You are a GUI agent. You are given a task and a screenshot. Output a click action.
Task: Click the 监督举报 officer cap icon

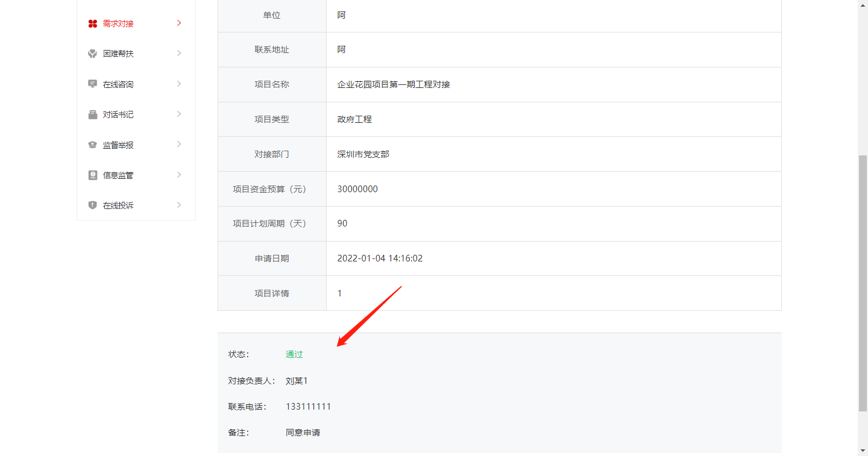coord(92,145)
